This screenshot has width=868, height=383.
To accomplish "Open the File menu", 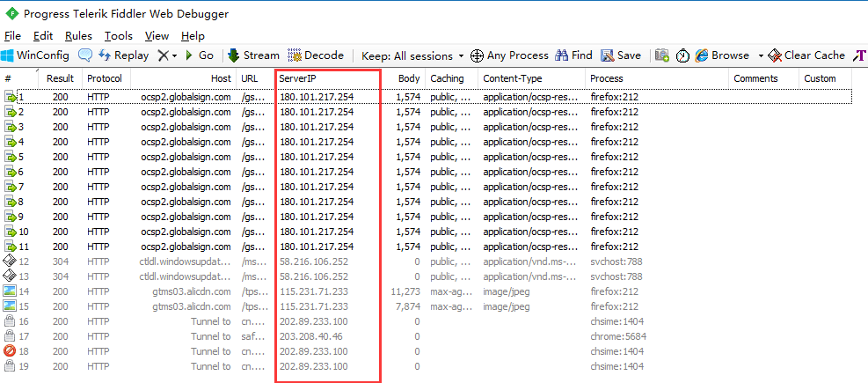I will (12, 36).
